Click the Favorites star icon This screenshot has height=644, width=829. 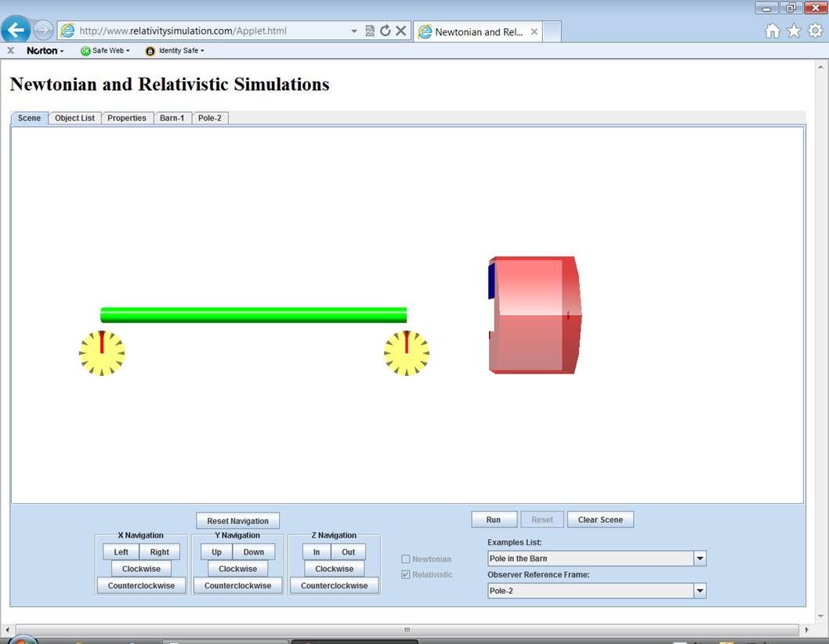[794, 31]
